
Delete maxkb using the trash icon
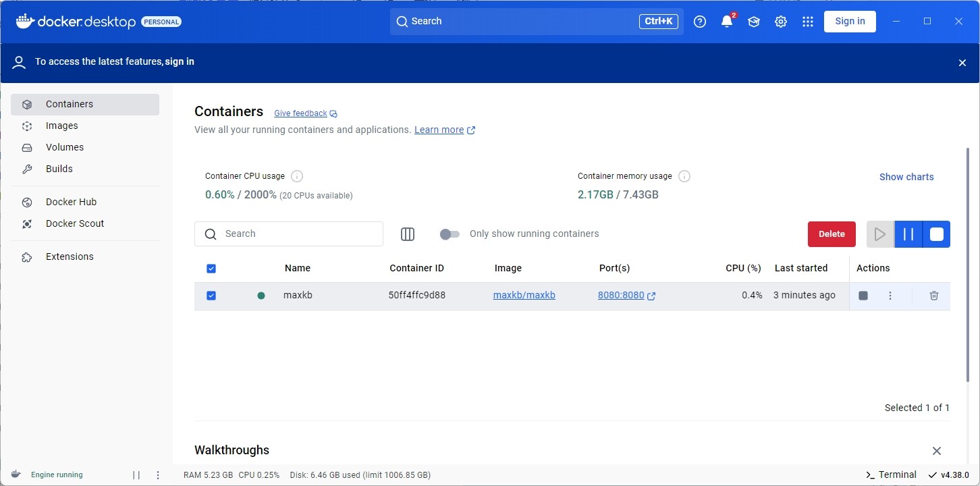click(934, 296)
